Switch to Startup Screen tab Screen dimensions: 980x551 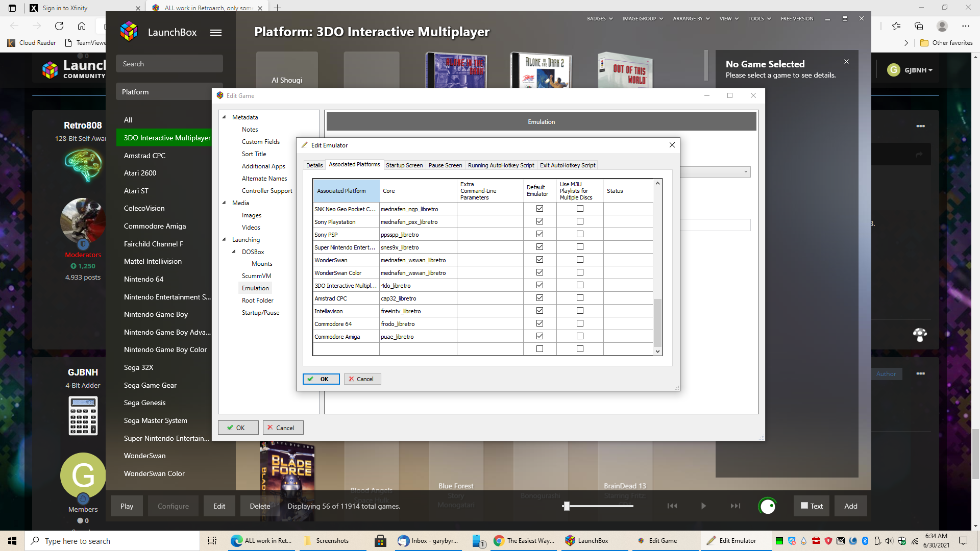click(x=404, y=165)
